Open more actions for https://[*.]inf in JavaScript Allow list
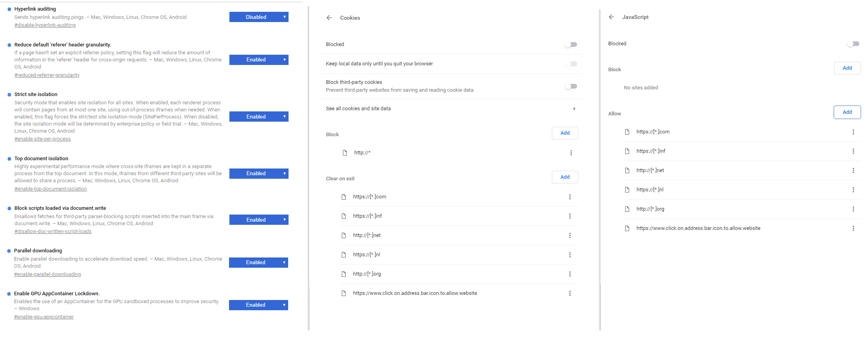Screen dimensions: 868x337 point(853,151)
